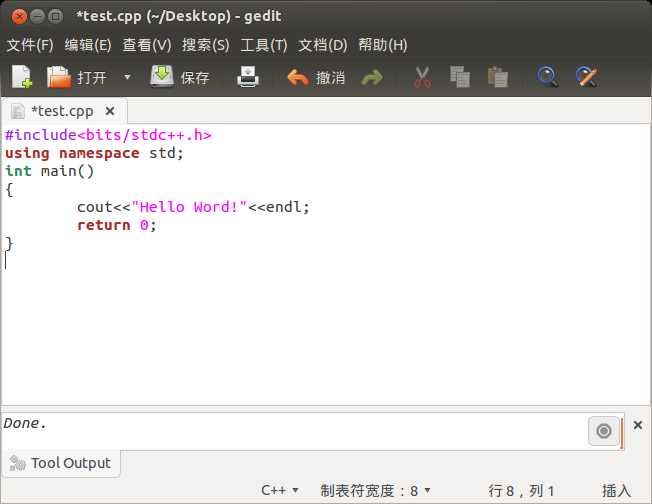Select the *test.cpp document tab

(62, 111)
